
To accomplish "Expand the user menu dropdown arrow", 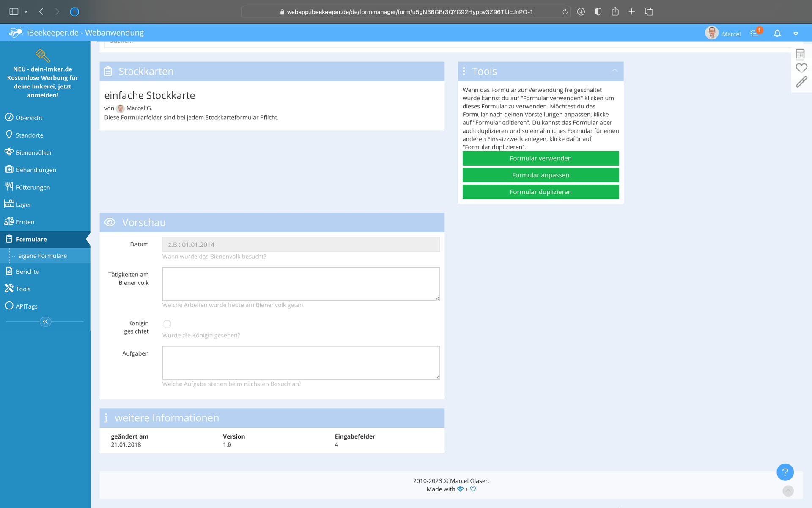I will tap(796, 33).
